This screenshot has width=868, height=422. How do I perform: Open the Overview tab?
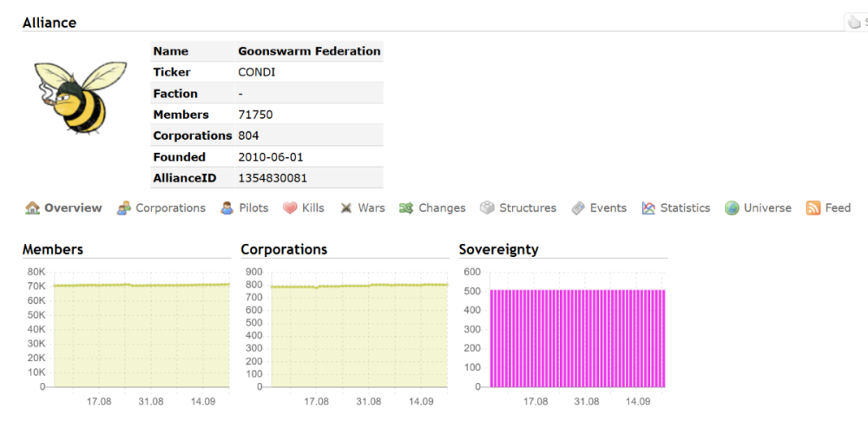click(x=73, y=208)
